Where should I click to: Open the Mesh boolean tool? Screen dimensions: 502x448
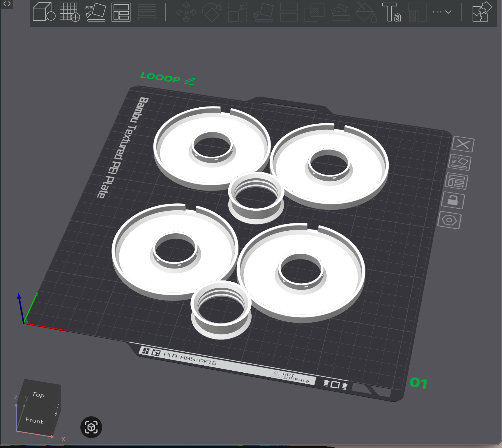(314, 12)
